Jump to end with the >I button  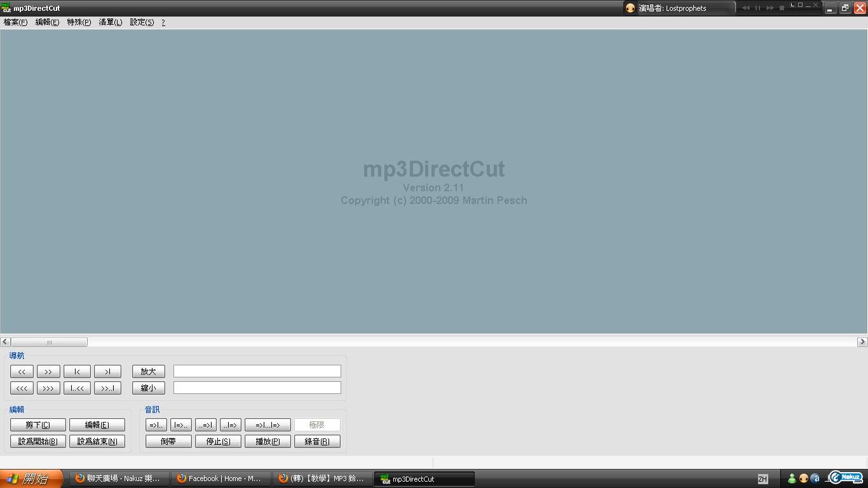click(x=107, y=372)
